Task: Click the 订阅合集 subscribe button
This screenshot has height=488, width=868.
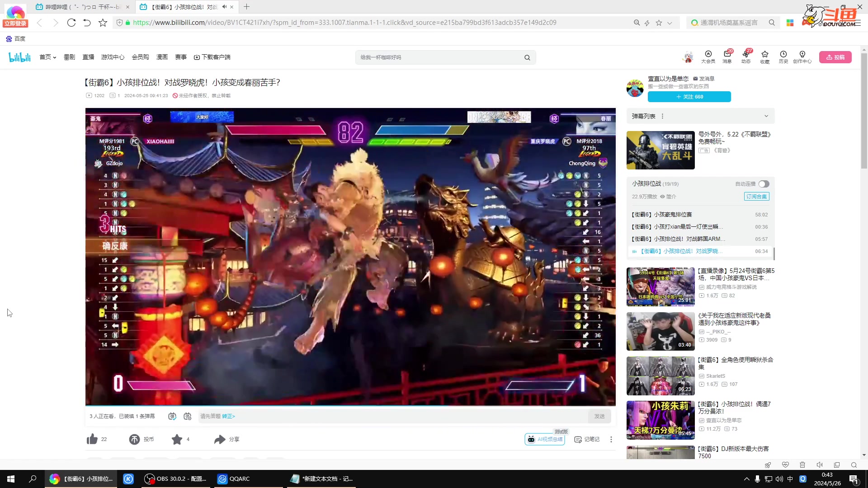Action: pos(756,197)
